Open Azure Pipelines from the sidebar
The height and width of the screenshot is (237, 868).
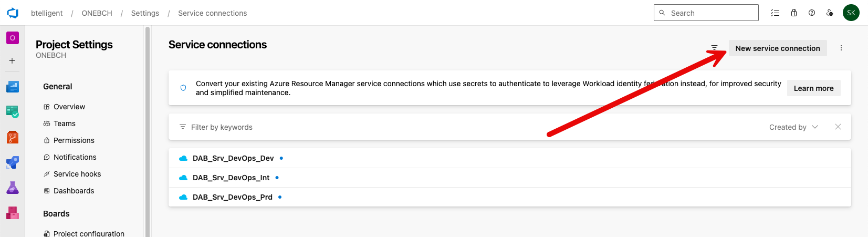(13, 162)
